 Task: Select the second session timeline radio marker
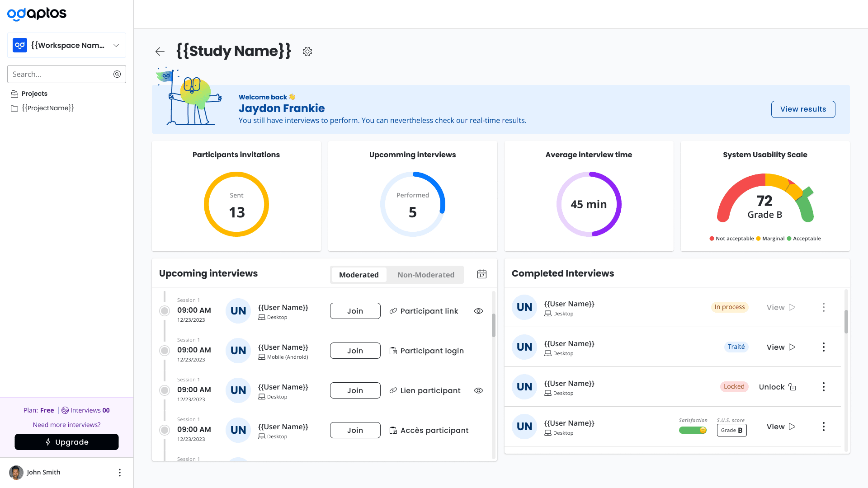[165, 351]
